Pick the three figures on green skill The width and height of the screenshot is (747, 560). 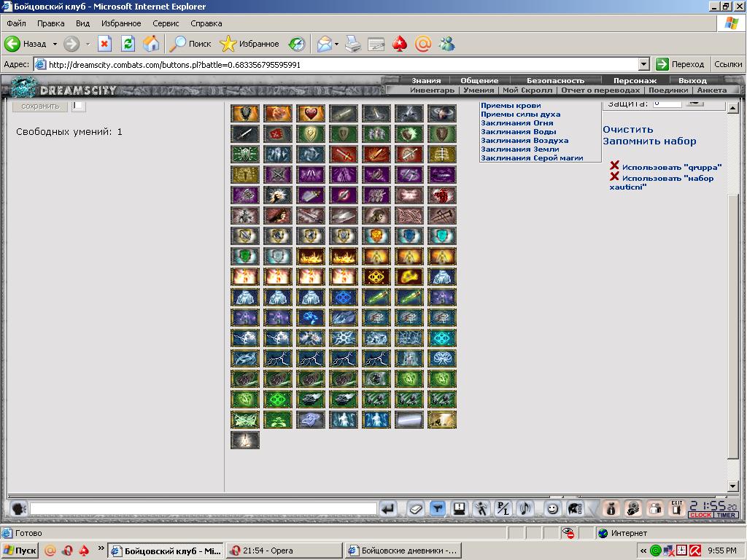pos(376,134)
